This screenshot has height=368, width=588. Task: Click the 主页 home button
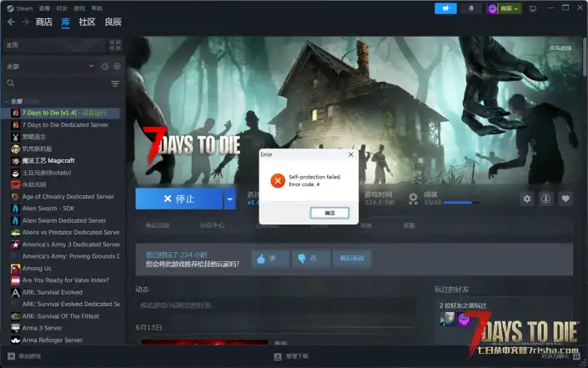pyautogui.click(x=53, y=45)
